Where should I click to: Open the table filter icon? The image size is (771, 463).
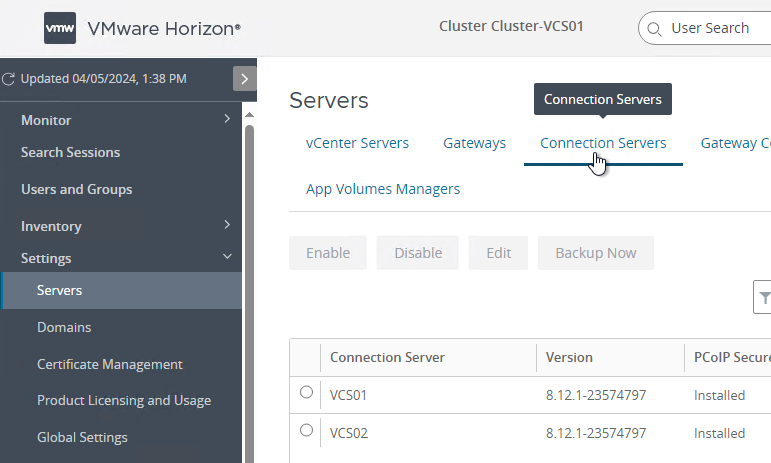pyautogui.click(x=764, y=297)
